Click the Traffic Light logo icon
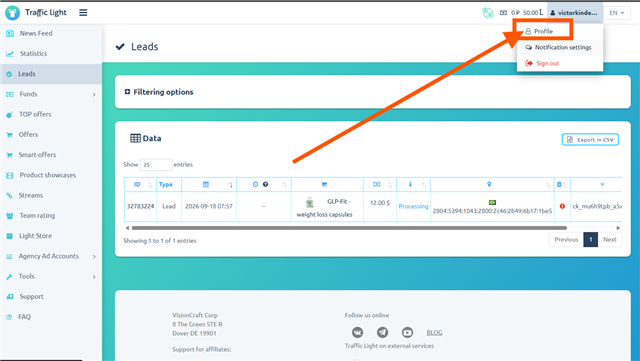Viewport: 640px width, 361px height. click(12, 13)
